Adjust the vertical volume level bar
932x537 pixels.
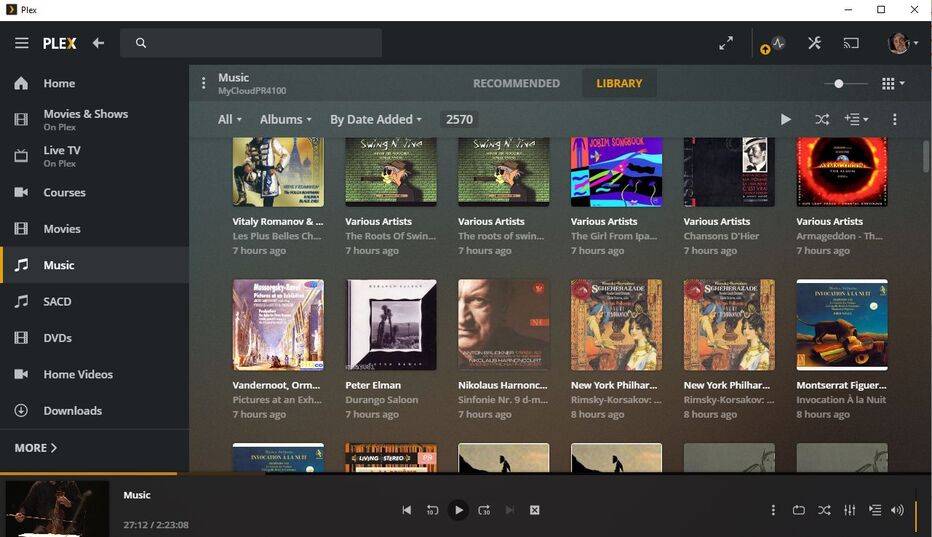(916, 510)
